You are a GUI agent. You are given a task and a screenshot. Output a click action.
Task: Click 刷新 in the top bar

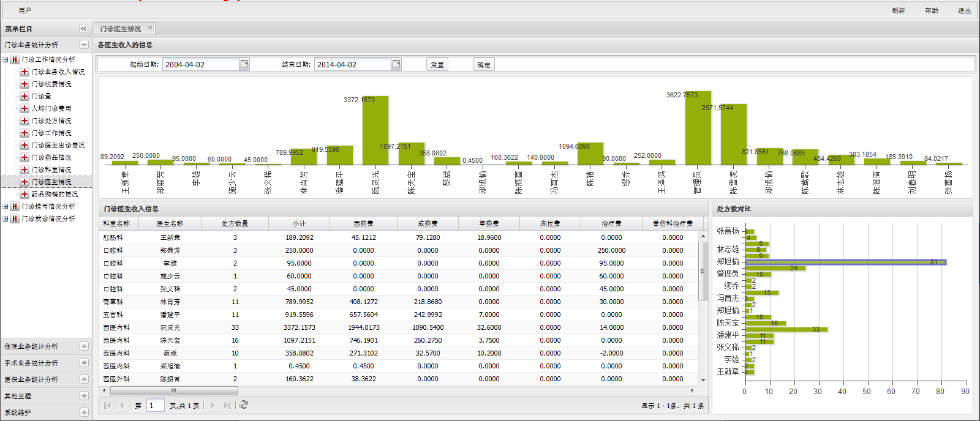(x=899, y=10)
